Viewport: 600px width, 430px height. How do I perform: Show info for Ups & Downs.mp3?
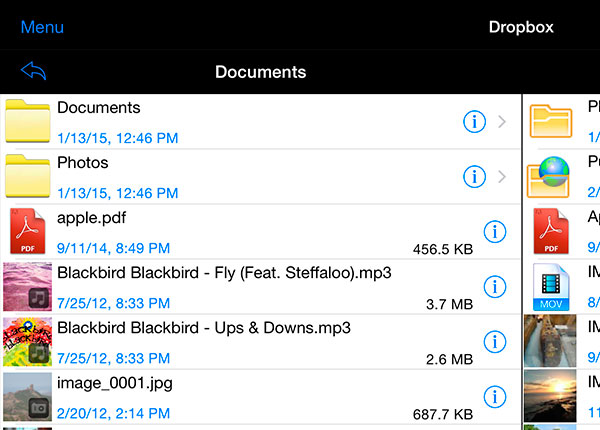coord(493,342)
